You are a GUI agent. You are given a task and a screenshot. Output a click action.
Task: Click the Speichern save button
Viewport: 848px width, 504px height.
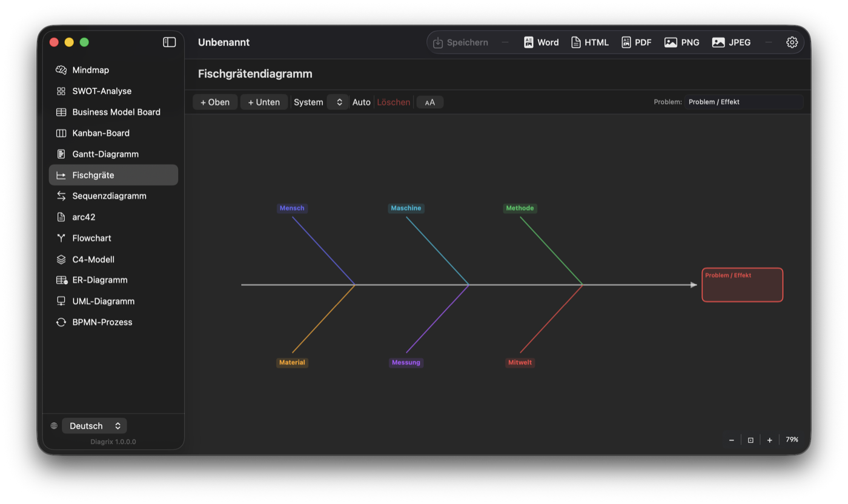click(x=460, y=42)
